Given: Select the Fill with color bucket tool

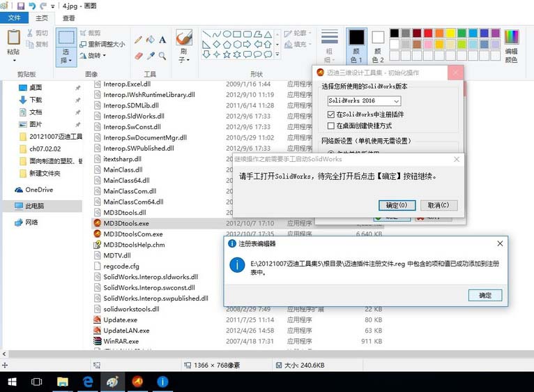Looking at the screenshot, I should click(150, 40).
